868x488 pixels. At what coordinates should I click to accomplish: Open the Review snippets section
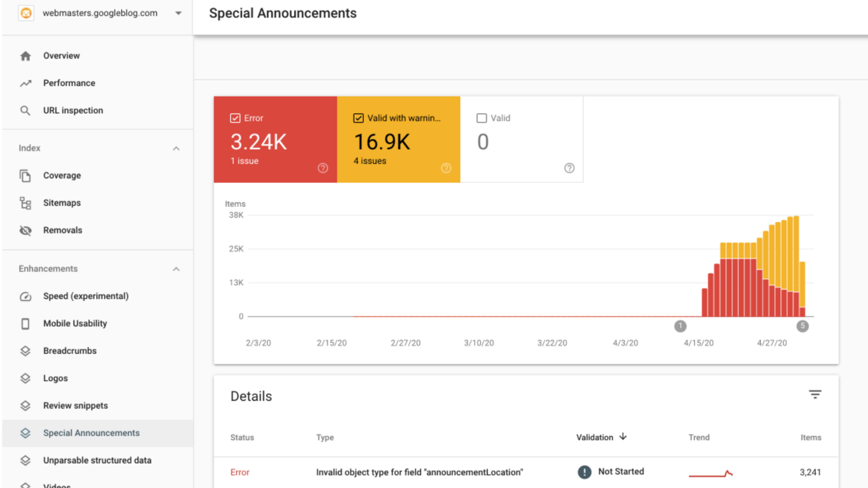[75, 405]
